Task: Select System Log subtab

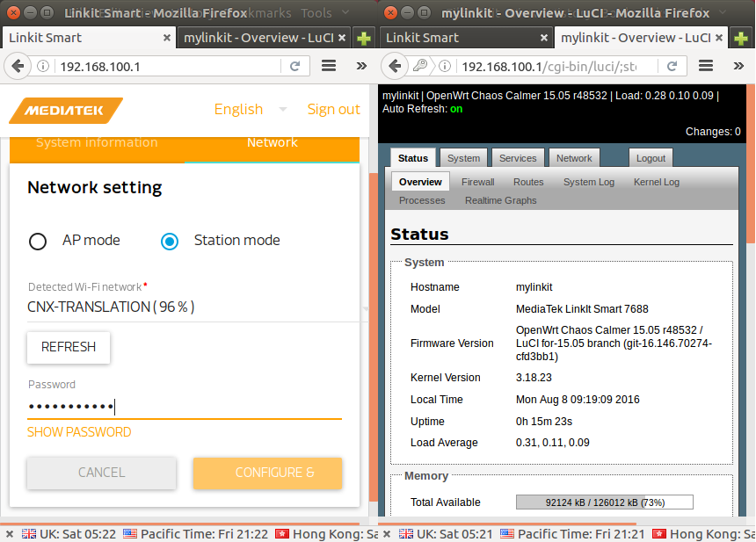Action: click(x=589, y=182)
